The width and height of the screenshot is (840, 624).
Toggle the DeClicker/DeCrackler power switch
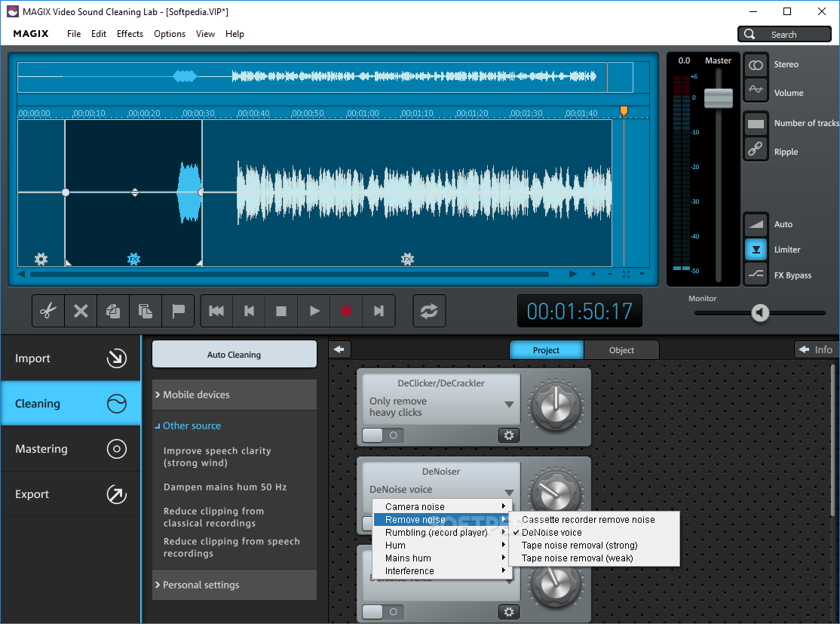click(382, 435)
